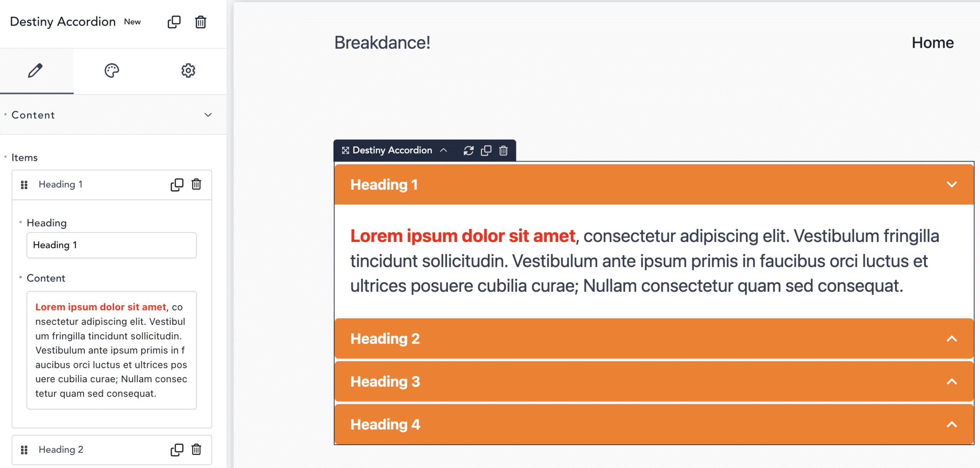Toggle the Heading 4 accordion panel in preview
The height and width of the screenshot is (468, 980).
[654, 424]
